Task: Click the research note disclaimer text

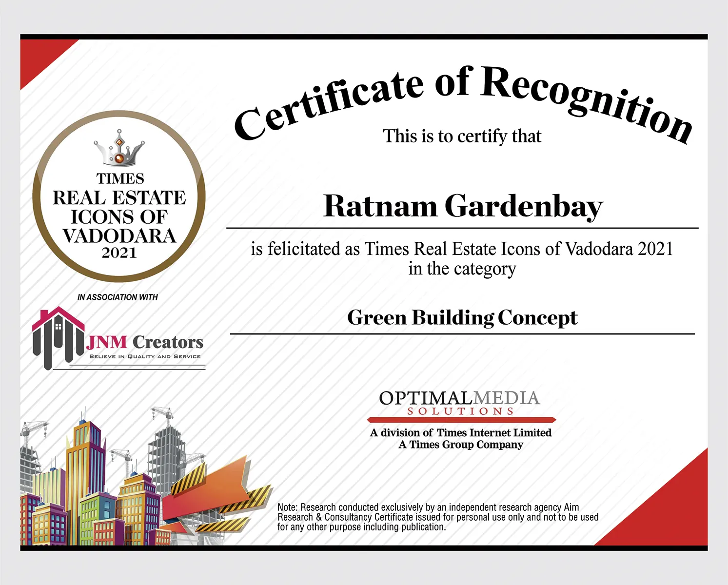Action: pos(437,517)
